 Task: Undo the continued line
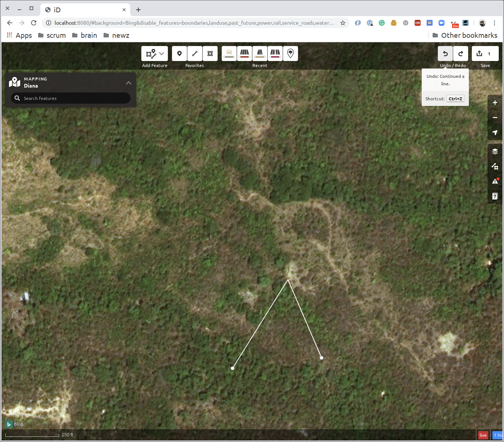[445, 54]
